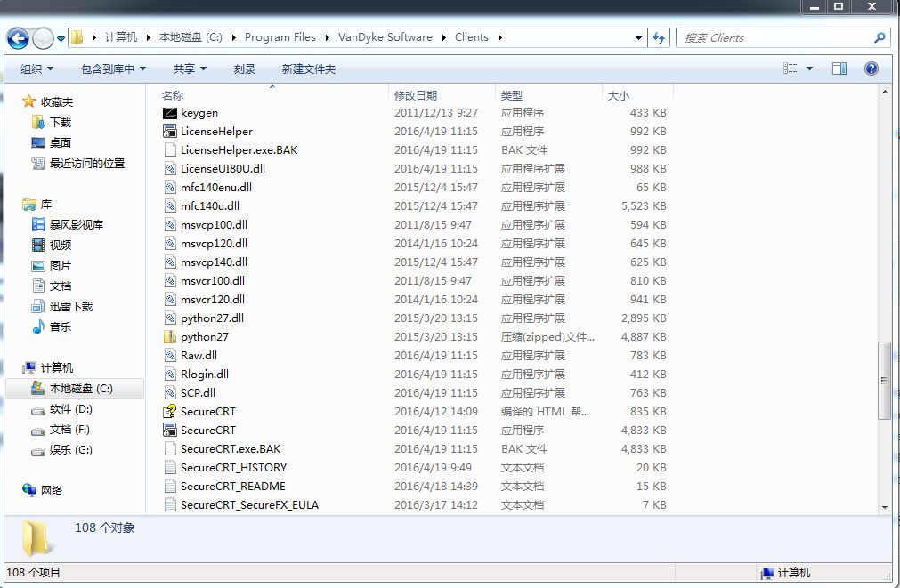This screenshot has height=588, width=900.
Task: Select msvcp120.dll file name
Action: coord(214,243)
